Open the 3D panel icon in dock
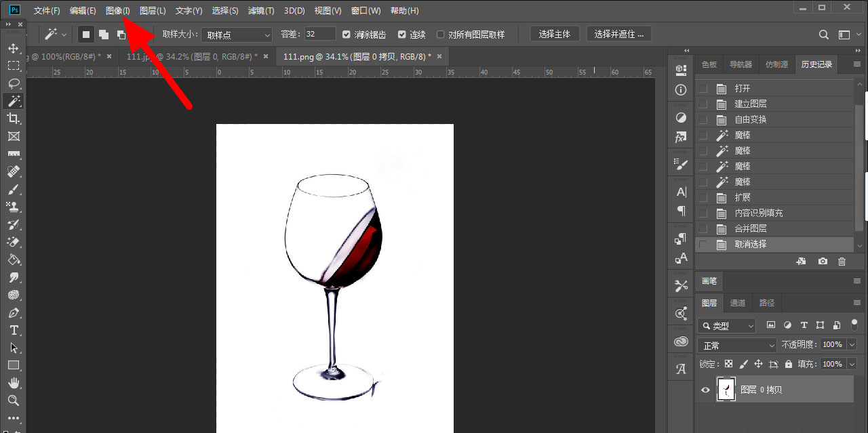This screenshot has width=868, height=433. (x=682, y=70)
